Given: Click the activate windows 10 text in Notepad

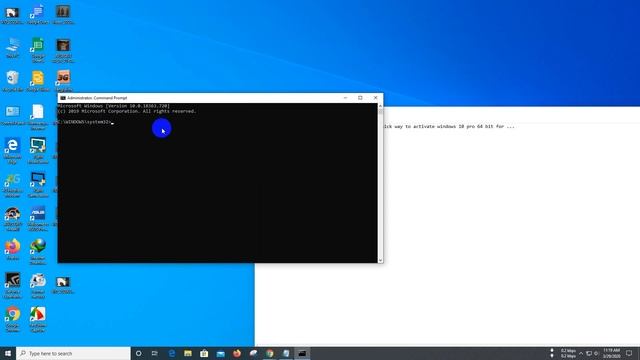Looking at the screenshot, I should pyautogui.click(x=449, y=127).
